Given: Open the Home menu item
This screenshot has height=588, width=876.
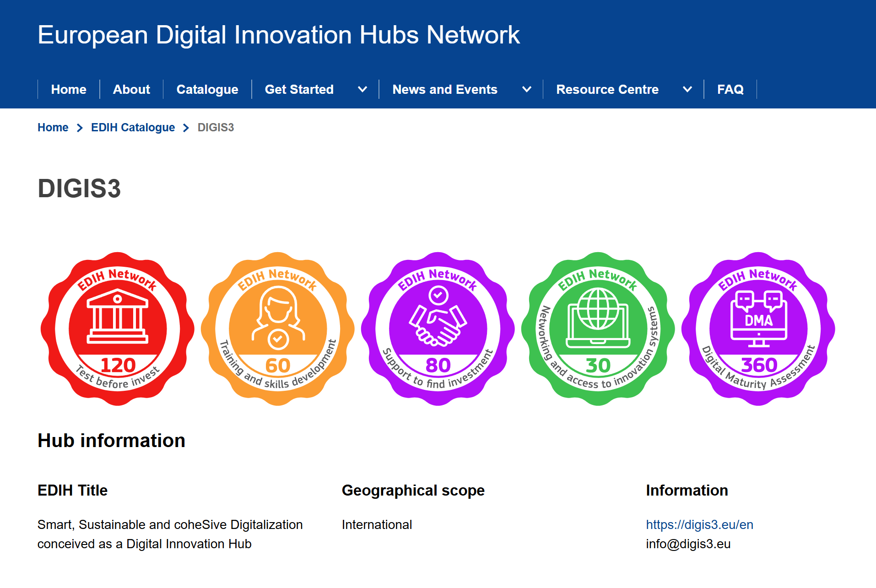Looking at the screenshot, I should tap(69, 89).
